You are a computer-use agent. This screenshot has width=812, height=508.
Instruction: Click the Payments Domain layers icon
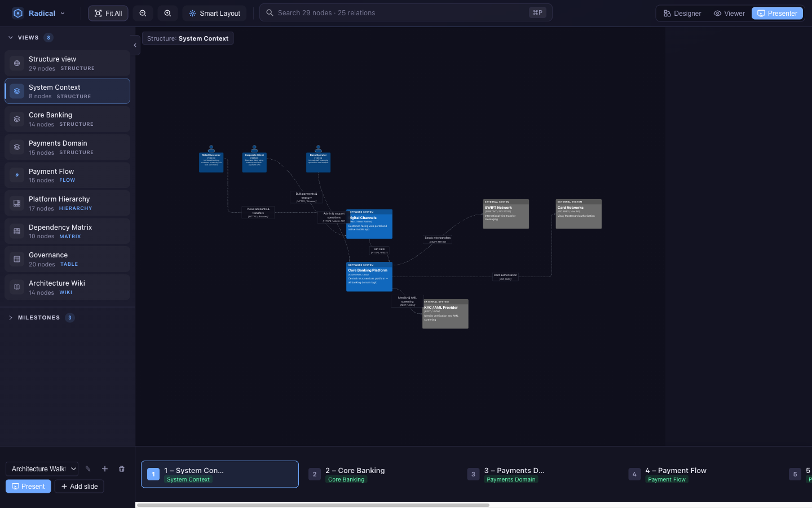[17, 147]
